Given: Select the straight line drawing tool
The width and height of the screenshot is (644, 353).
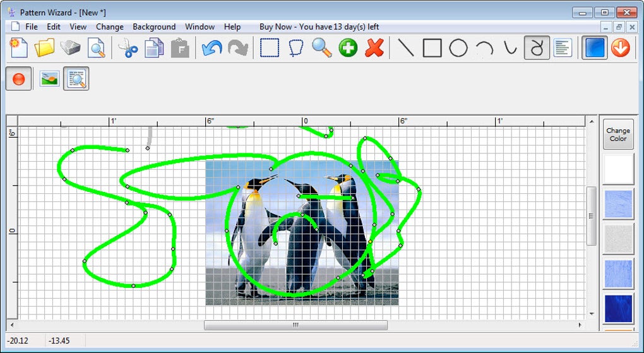Looking at the screenshot, I should point(406,47).
